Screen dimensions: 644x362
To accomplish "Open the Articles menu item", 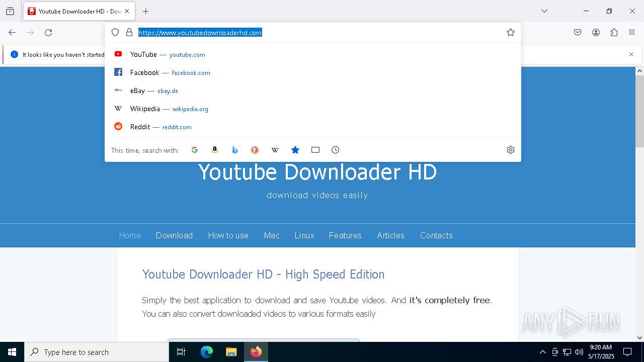I will pos(390,235).
